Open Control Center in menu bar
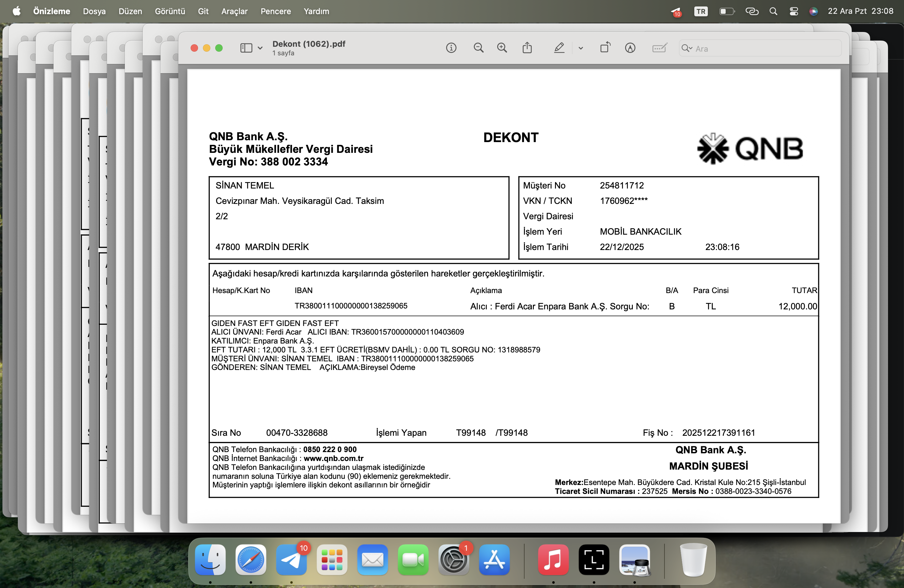Screen dimensions: 904x588 coord(794,11)
